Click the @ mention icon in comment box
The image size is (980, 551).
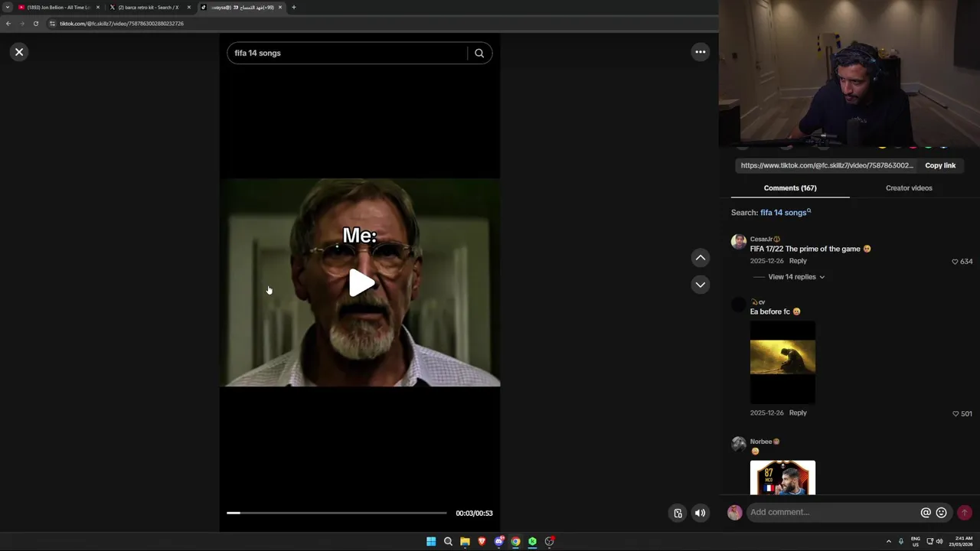click(x=926, y=513)
